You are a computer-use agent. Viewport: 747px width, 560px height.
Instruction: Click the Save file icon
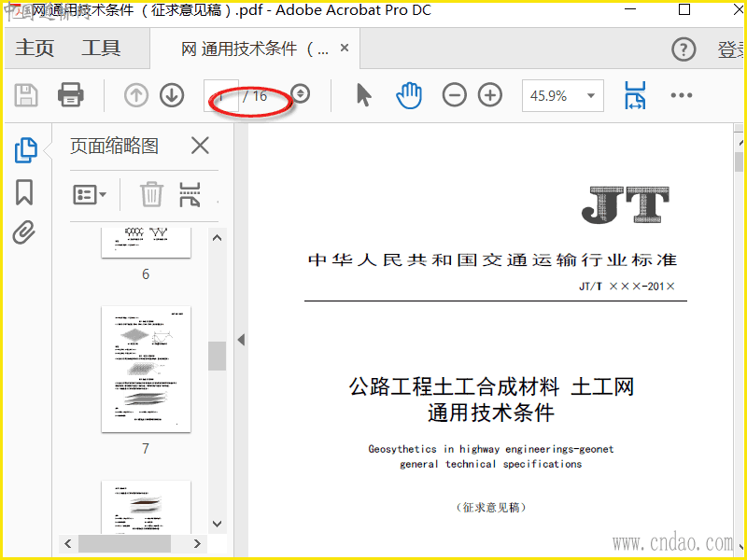tap(26, 95)
